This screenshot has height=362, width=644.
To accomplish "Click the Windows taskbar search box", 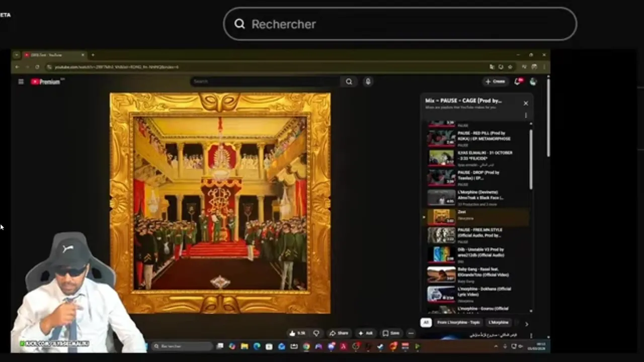I will click(x=182, y=346).
